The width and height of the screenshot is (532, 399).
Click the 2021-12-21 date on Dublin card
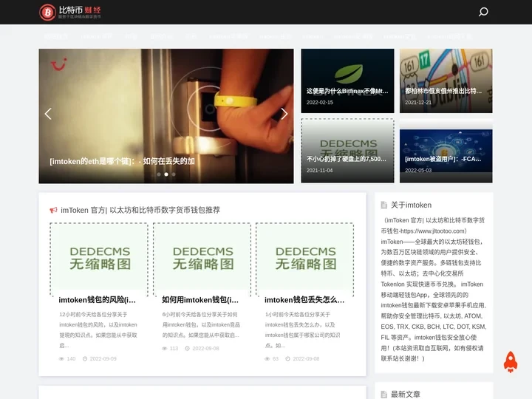(418, 103)
